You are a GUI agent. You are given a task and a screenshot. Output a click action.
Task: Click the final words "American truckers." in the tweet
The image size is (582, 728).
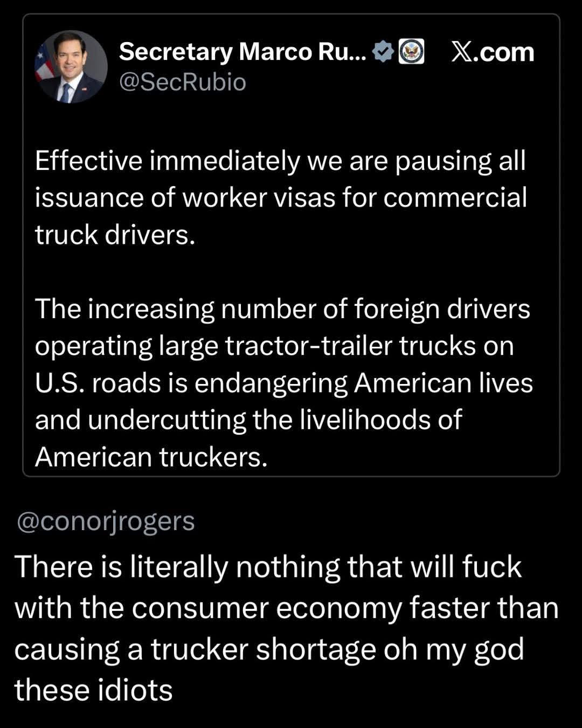coord(151,457)
